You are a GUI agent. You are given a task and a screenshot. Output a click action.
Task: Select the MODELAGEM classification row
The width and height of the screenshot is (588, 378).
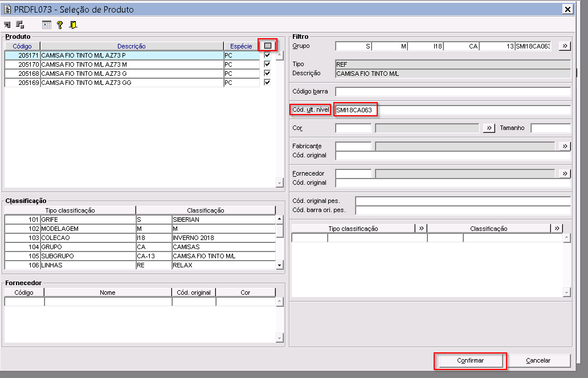(x=140, y=228)
